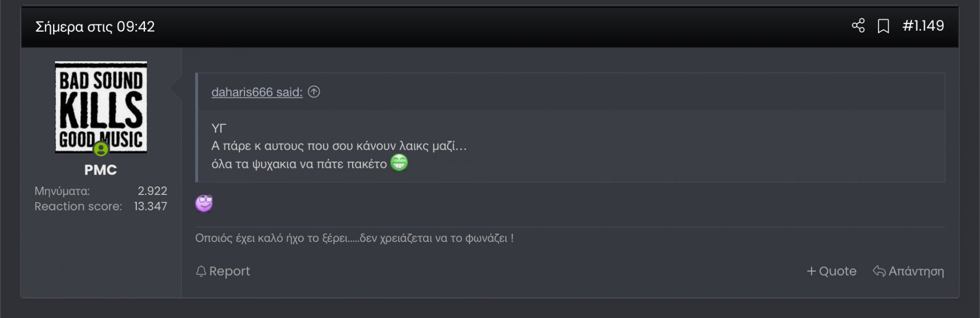The height and width of the screenshot is (318, 980).
Task: Open the "daharis666 said:" quote link
Action: click(x=257, y=92)
